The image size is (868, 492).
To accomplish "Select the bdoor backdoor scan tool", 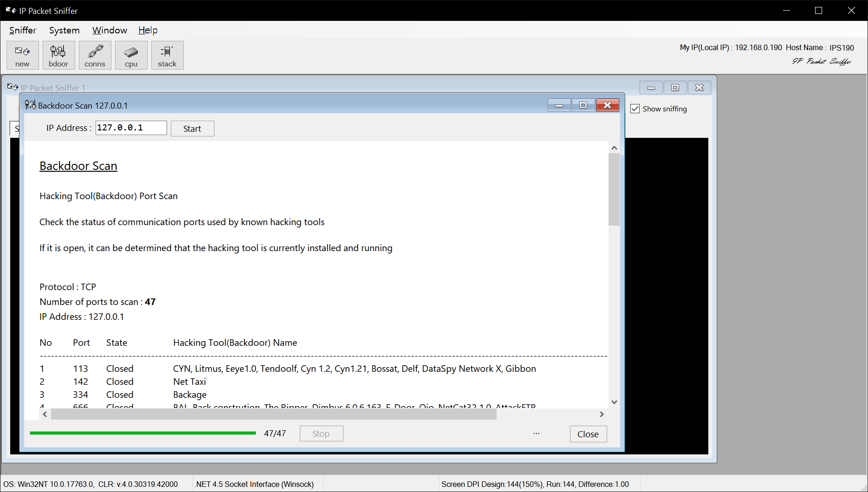I will click(x=58, y=55).
